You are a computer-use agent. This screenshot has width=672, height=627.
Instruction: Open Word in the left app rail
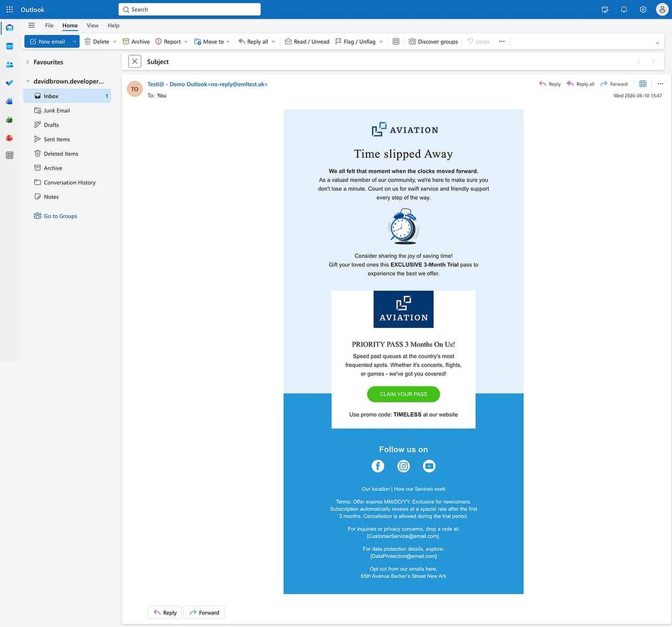[9, 101]
